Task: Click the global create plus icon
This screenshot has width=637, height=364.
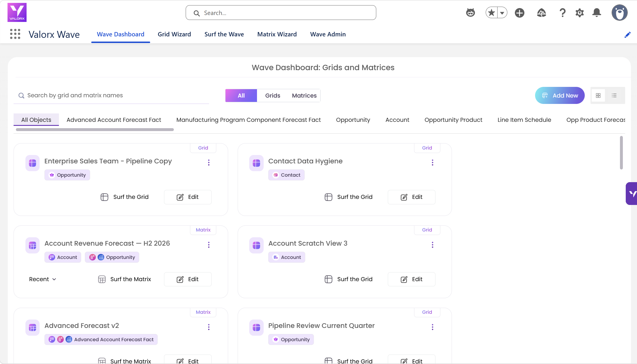Action: pos(519,13)
